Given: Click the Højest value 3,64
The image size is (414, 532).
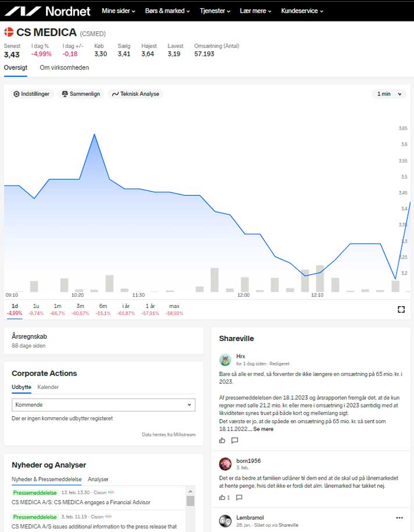Looking at the screenshot, I should [x=148, y=54].
